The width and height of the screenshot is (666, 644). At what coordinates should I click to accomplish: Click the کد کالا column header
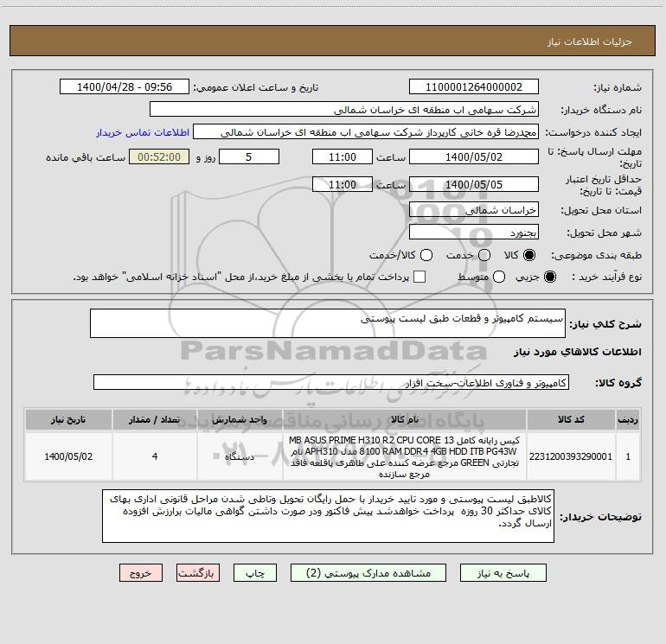click(571, 419)
